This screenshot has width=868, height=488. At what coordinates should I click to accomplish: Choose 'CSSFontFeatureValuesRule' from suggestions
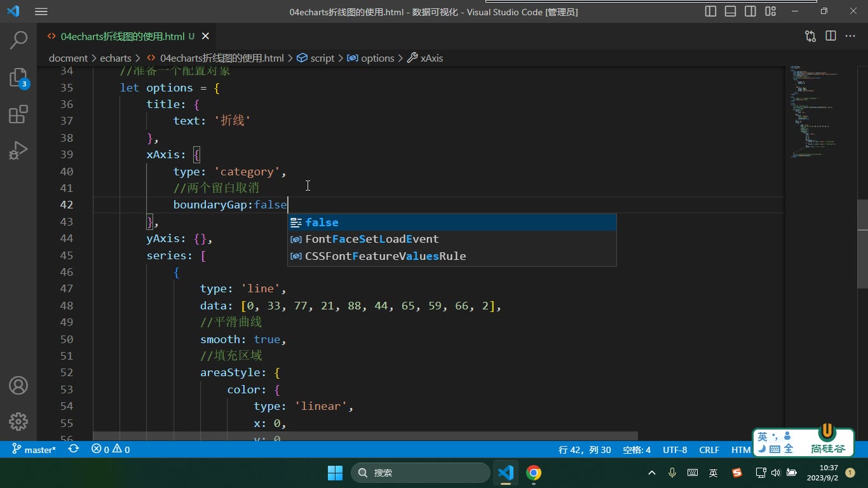tap(452, 256)
